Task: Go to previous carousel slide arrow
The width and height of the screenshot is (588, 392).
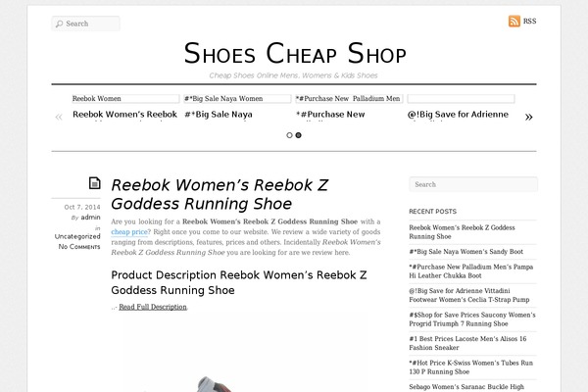Action: point(59,117)
